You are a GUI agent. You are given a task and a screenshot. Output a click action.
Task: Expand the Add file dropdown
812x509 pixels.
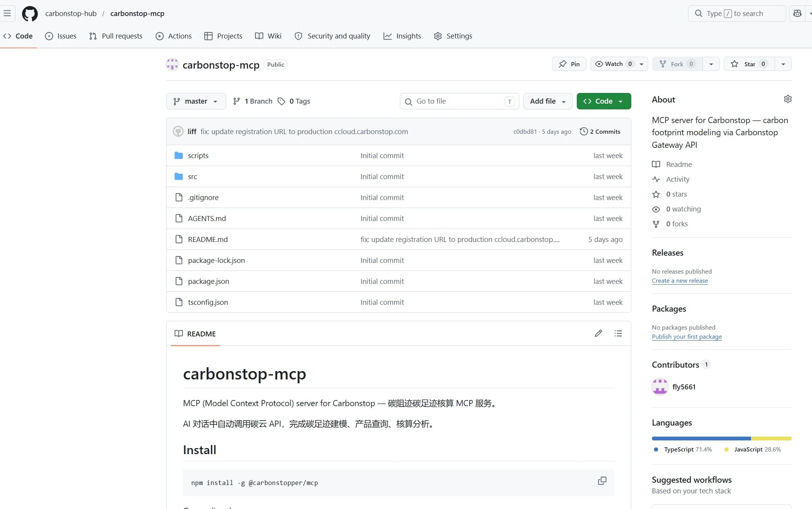pos(547,101)
